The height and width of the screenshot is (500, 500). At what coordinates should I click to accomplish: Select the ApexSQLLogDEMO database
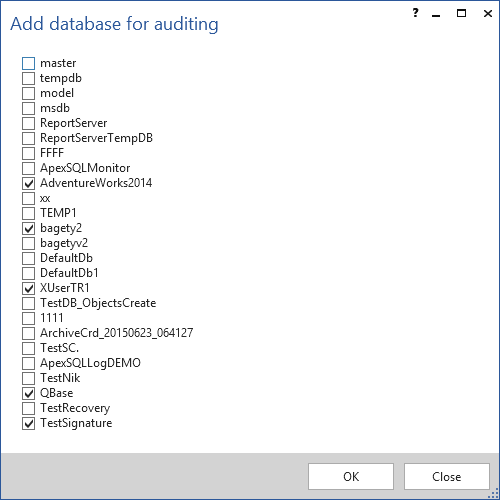[28, 363]
